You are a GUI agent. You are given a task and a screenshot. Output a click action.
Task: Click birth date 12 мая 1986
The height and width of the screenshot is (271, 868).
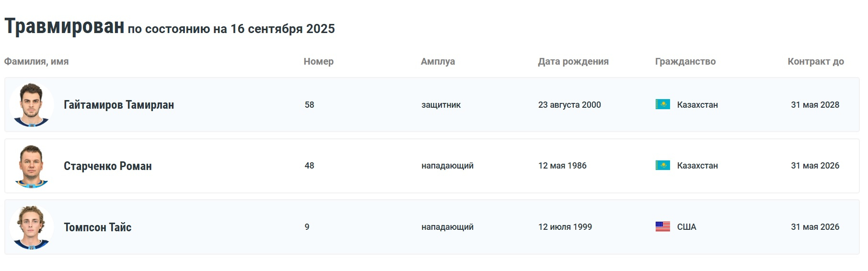(x=562, y=166)
